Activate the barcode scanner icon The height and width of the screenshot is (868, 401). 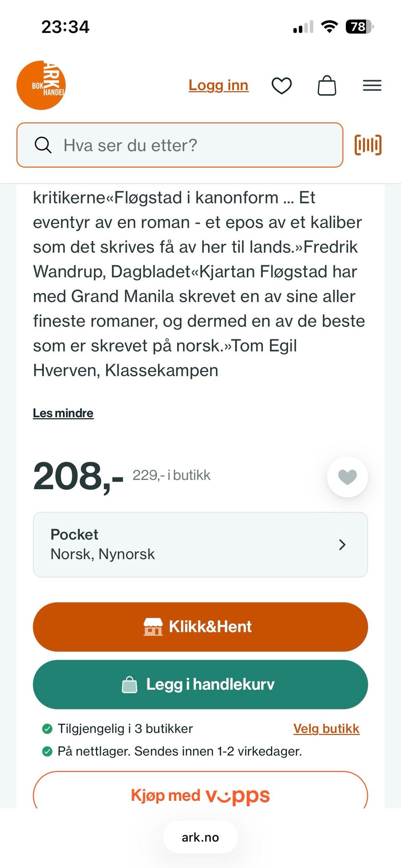[x=368, y=145]
